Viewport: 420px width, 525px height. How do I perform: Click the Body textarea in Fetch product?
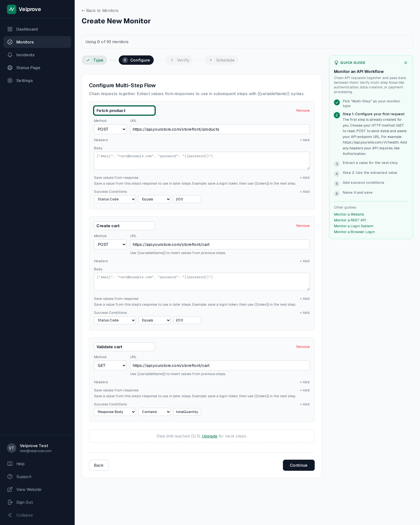click(x=202, y=161)
